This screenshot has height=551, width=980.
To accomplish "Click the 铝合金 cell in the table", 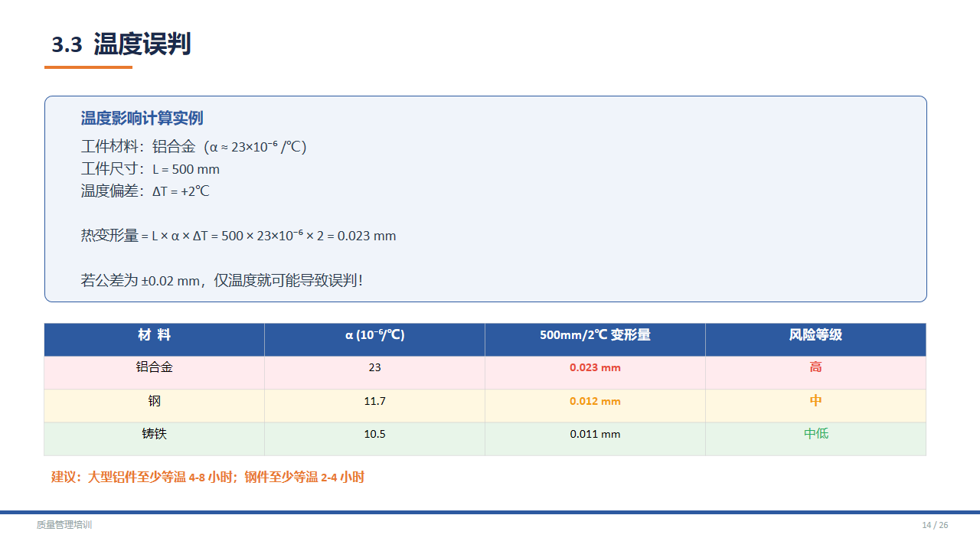I will [154, 367].
